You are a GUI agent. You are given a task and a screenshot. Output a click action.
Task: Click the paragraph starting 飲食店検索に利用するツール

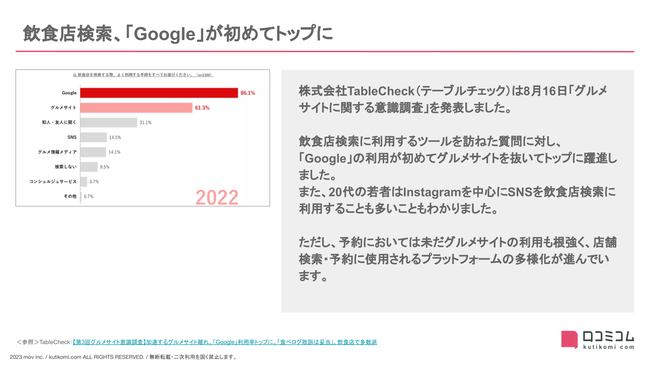click(458, 158)
